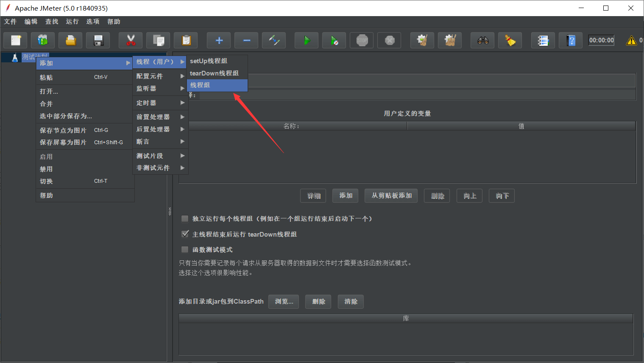
Task: Click the 从剪贴板添加 button
Action: [391, 195]
